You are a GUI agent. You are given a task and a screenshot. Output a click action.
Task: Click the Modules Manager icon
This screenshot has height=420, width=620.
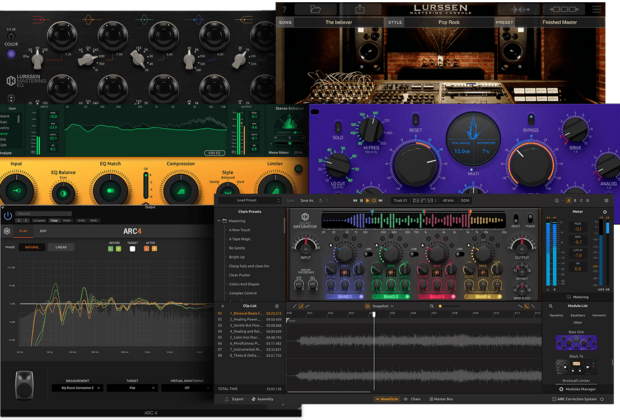click(561, 389)
